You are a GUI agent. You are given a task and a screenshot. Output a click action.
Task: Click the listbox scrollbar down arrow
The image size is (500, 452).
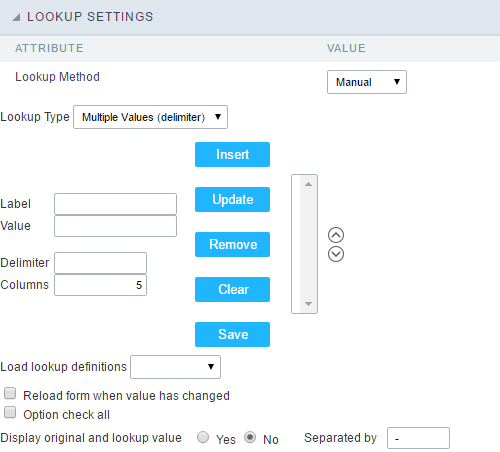[x=308, y=304]
